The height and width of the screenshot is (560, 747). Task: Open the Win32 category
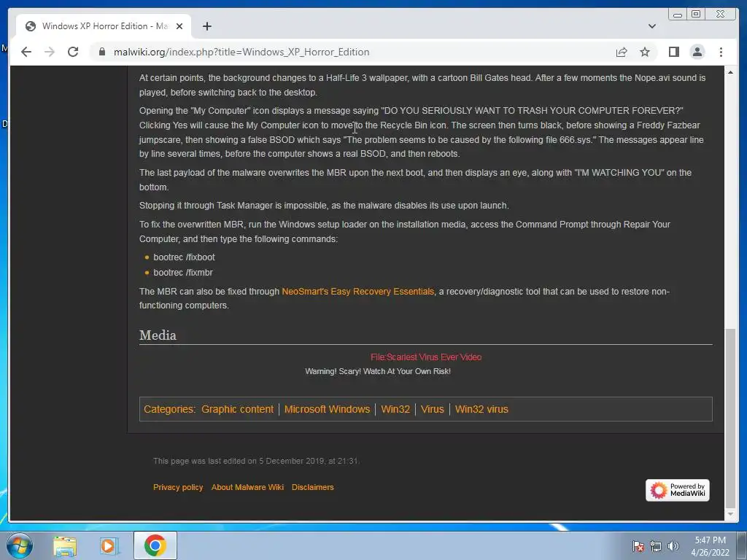(x=395, y=409)
